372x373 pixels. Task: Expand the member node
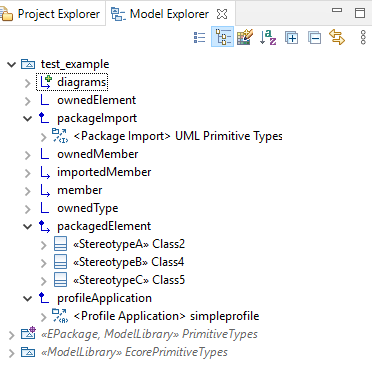pyautogui.click(x=28, y=191)
